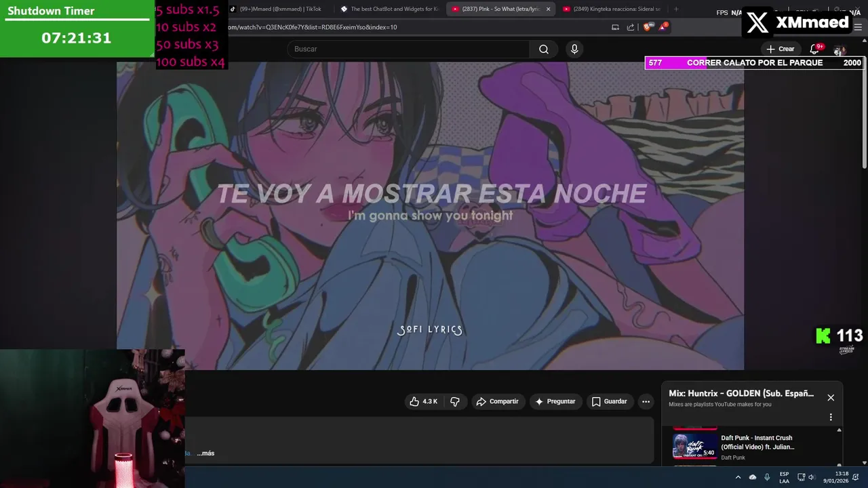The image size is (868, 488).
Task: Open Brave Shields lion icon
Action: point(649,27)
